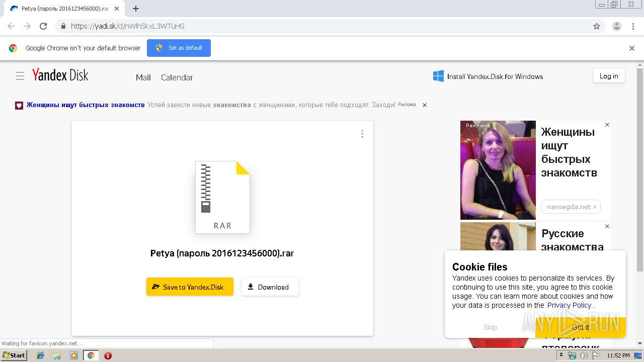Viewport: 644px width, 362px height.
Task: Click the file name Petya rar text
Action: coord(222,253)
